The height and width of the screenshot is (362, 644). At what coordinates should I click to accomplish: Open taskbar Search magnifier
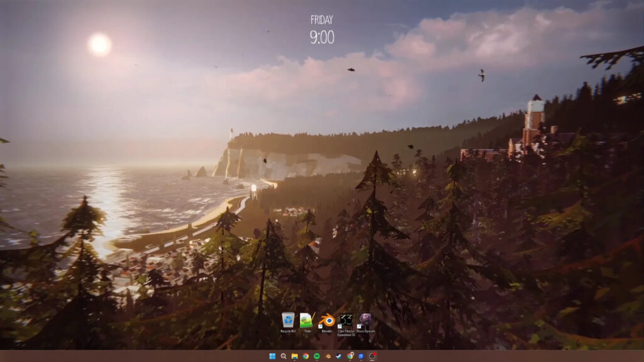tap(284, 356)
